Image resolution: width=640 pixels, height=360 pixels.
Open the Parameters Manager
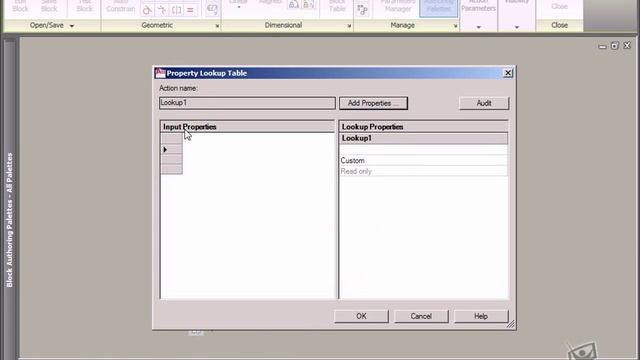coord(398,6)
